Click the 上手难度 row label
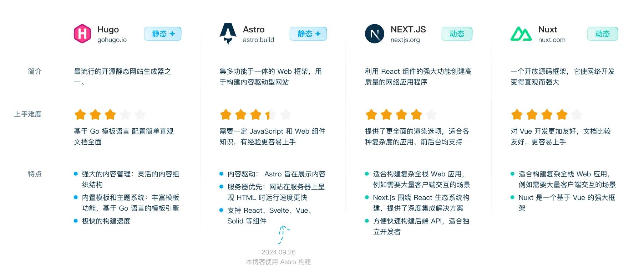Image resolution: width=644 pixels, height=279 pixels. tap(28, 114)
